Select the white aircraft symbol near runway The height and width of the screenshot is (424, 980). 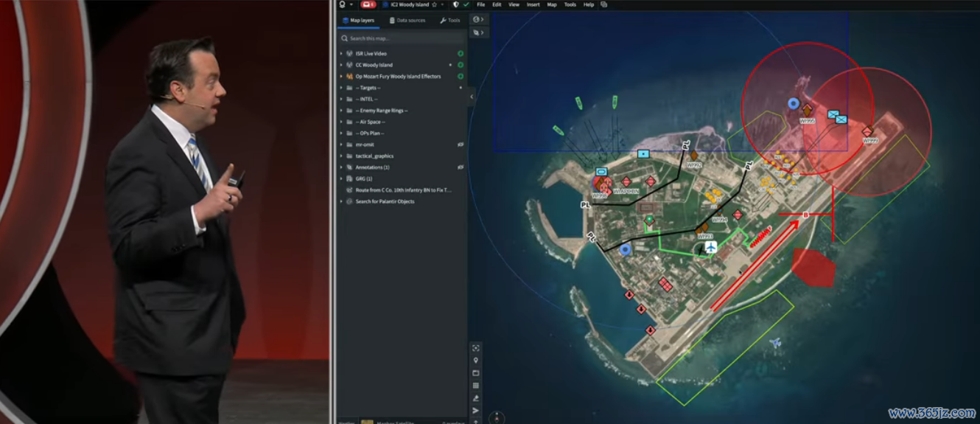tap(711, 247)
